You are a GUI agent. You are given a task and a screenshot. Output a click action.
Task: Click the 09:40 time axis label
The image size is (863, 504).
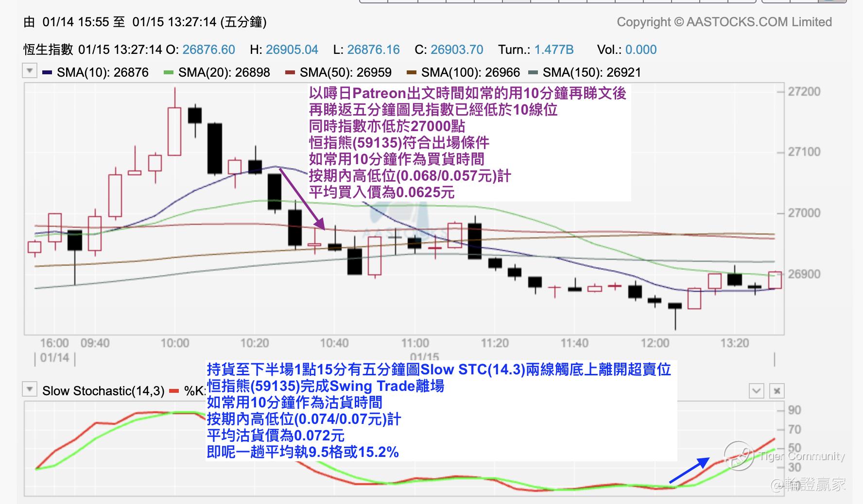[95, 343]
